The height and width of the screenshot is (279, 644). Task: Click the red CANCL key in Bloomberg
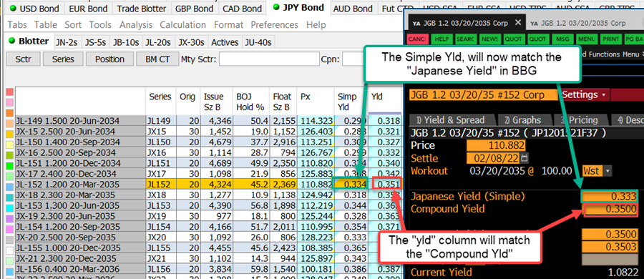(x=418, y=39)
